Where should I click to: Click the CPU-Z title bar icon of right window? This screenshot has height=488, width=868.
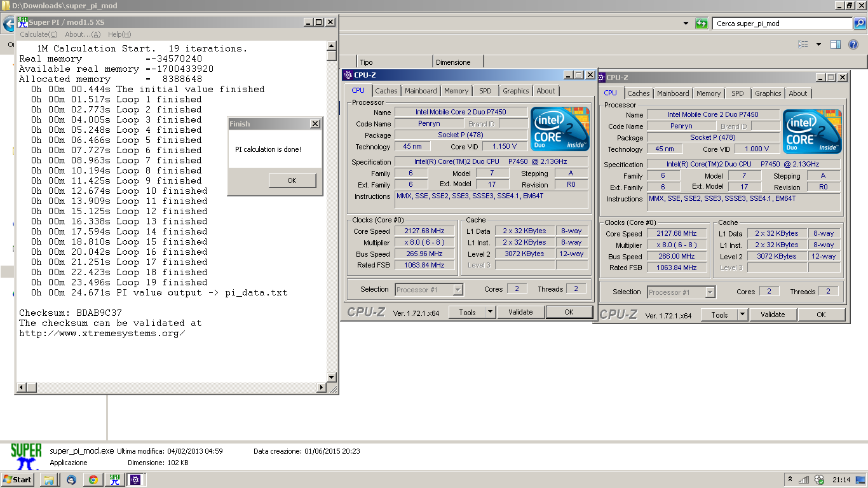600,78
